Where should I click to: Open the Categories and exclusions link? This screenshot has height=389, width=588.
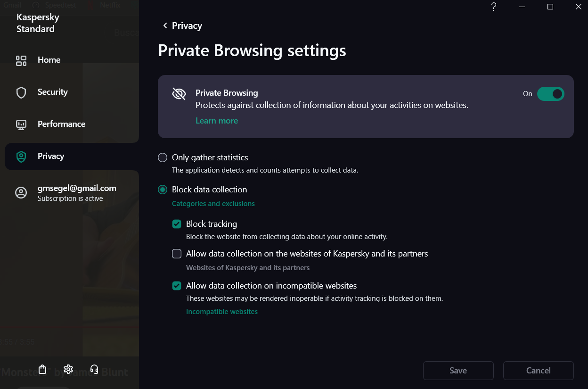(213, 204)
